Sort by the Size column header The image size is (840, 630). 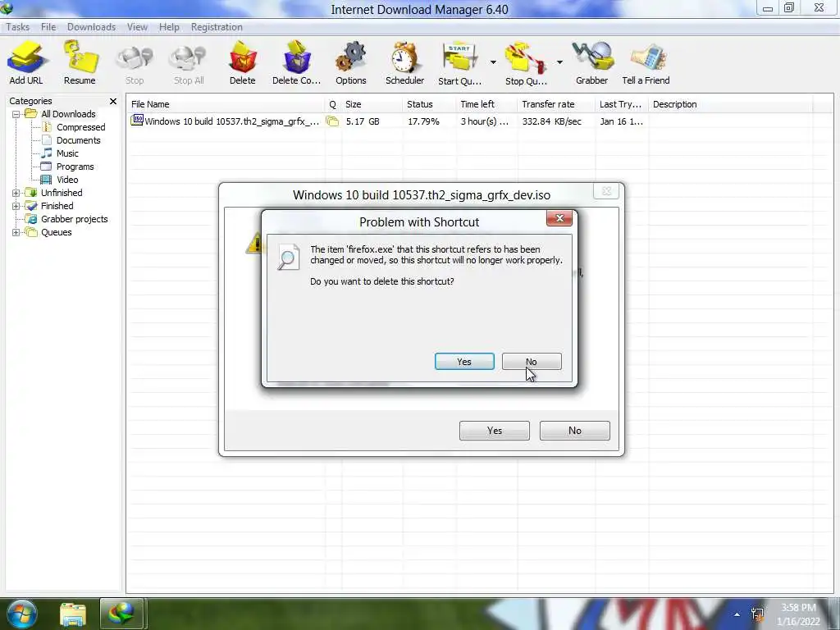(372, 104)
